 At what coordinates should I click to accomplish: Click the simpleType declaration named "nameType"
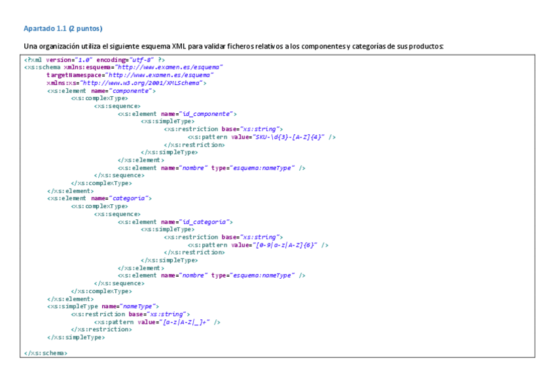(103, 306)
